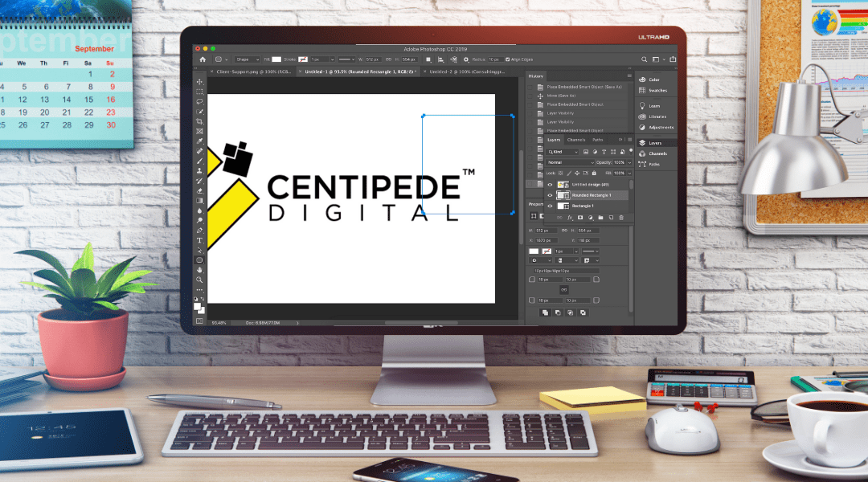
Task: Select the Rounded Rectangle shape tool
Action: 199,260
